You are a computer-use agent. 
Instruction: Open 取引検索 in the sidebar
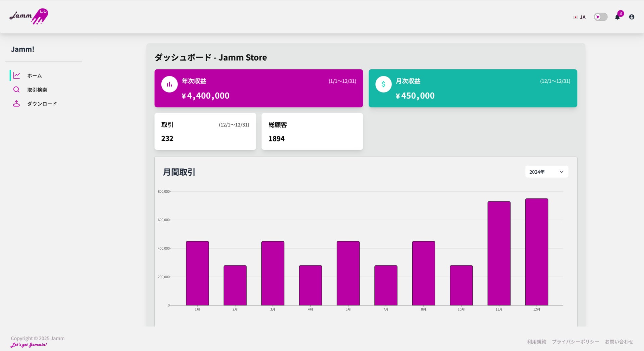[37, 90]
